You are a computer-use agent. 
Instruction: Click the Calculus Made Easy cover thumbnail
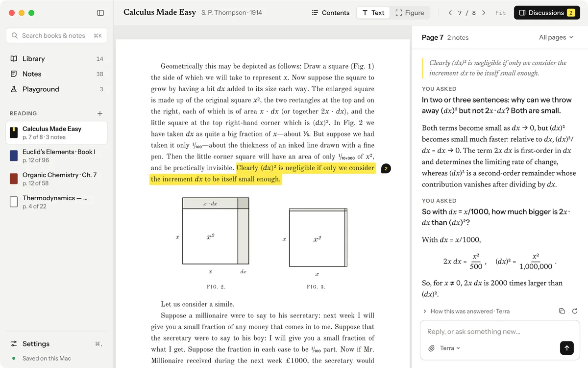click(x=14, y=132)
